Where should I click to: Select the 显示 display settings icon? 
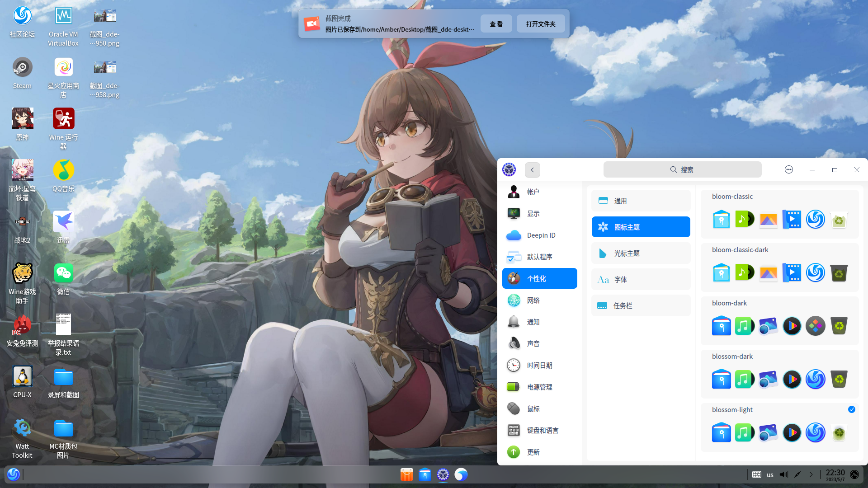coord(533,213)
